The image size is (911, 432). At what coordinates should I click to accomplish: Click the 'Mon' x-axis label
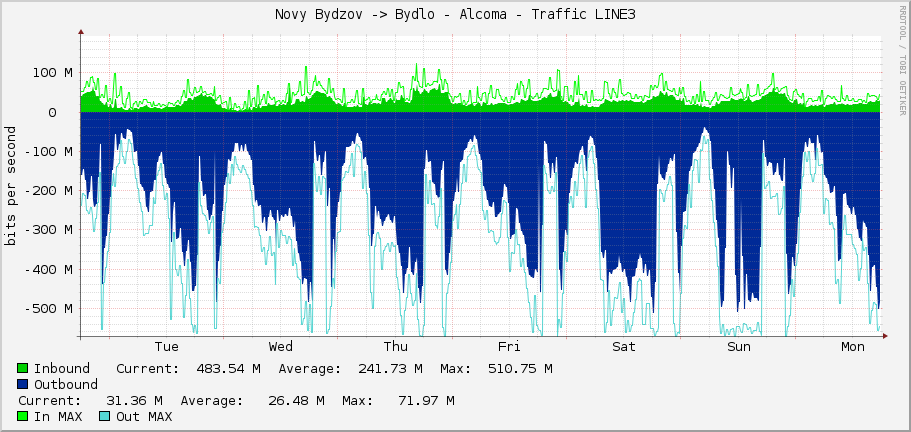[x=853, y=347]
